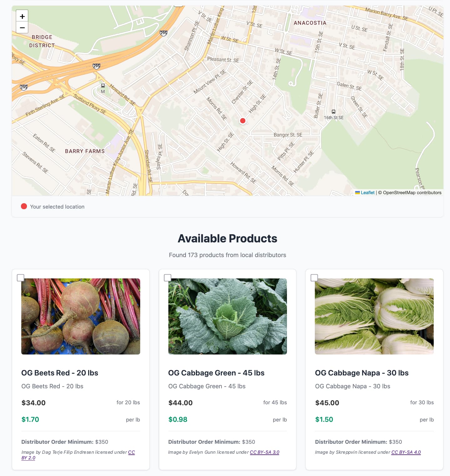450x476 pixels.
Task: Click the upper I-295 highway shield
Action: coord(164,33)
